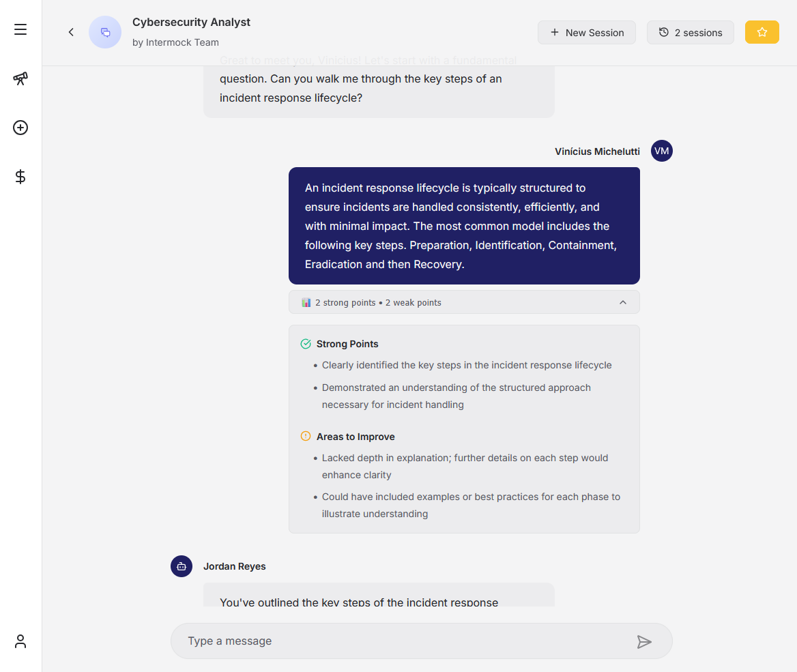This screenshot has width=797, height=672.
Task: Send message with the paper plane icon
Action: coord(644,641)
